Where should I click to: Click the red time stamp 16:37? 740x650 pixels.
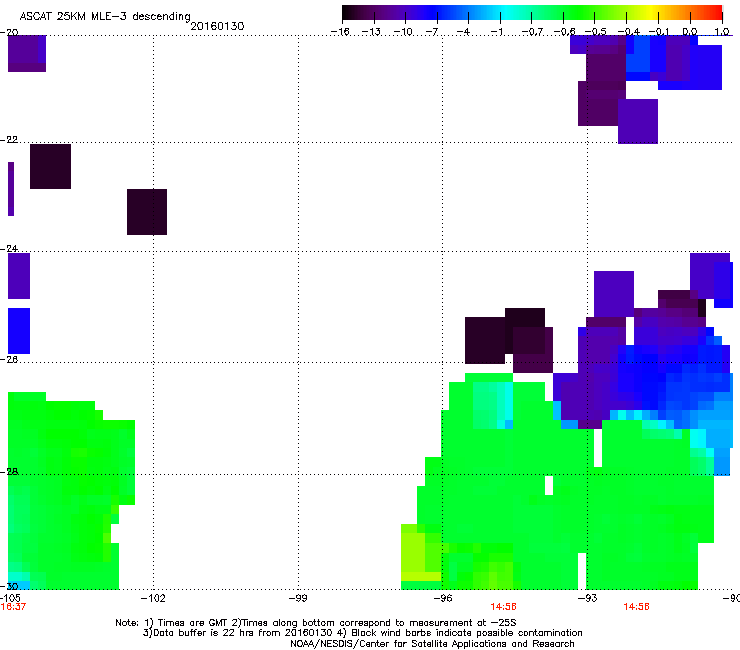click(x=13, y=607)
